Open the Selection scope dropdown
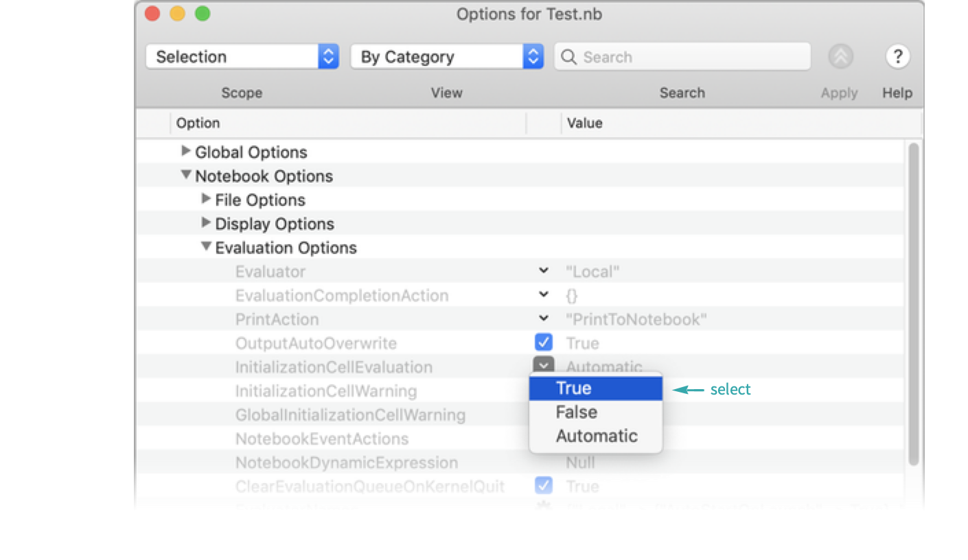The image size is (968, 560). [x=242, y=57]
